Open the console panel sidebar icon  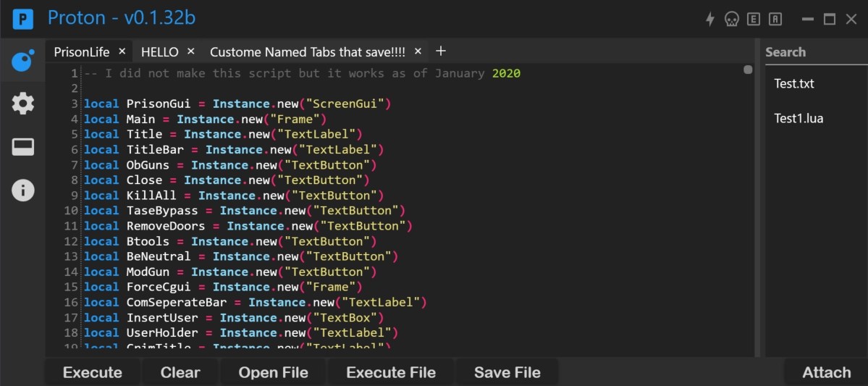22,147
